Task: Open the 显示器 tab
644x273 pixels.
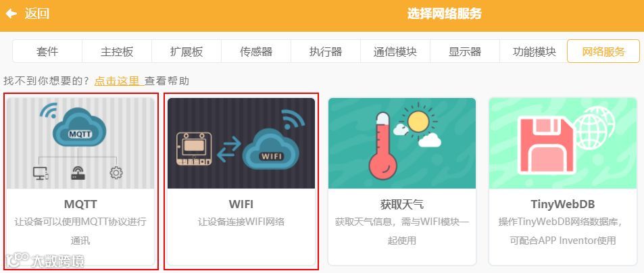Action: coord(465,51)
